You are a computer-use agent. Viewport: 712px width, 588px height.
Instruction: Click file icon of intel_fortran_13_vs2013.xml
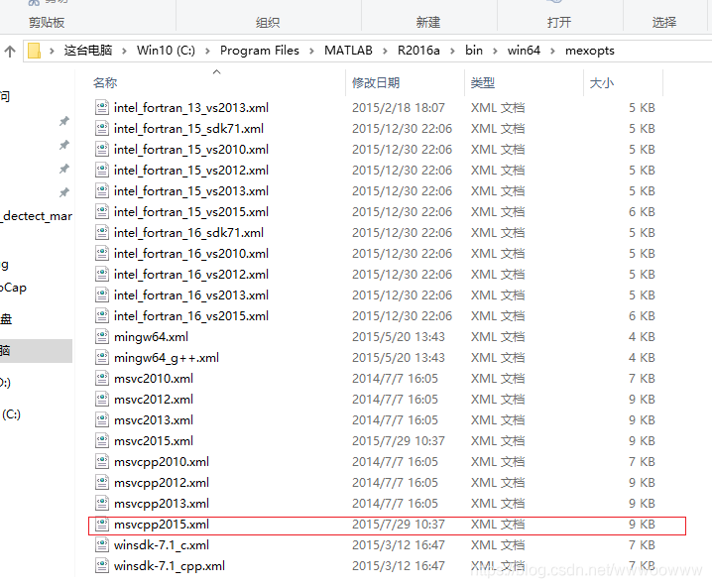coord(102,108)
